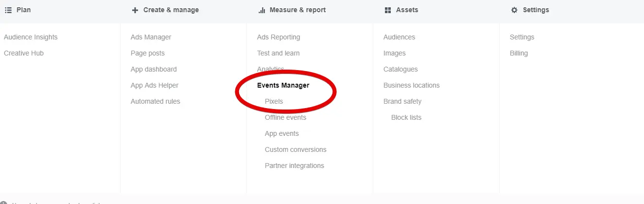
Task: Open Page posts
Action: [x=148, y=53]
